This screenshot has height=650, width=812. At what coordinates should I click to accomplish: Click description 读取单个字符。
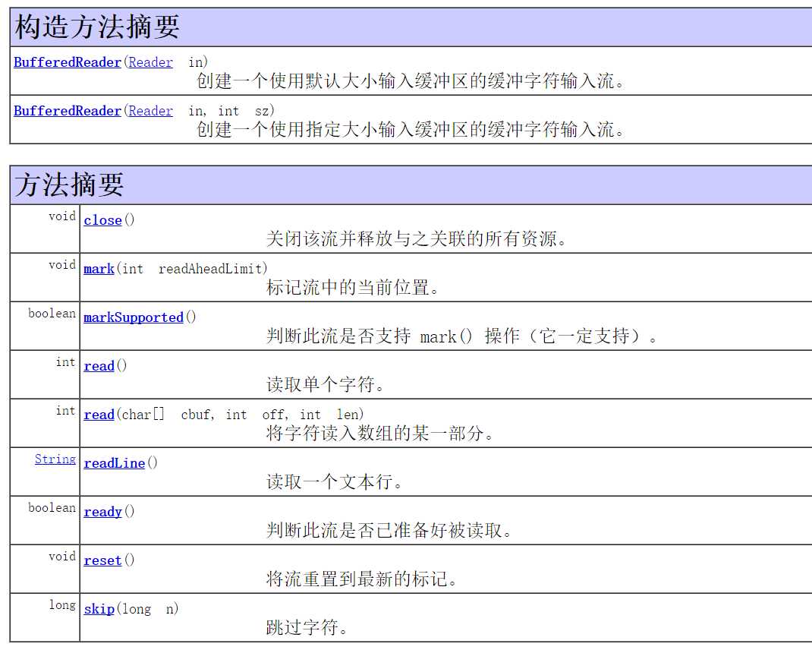pyautogui.click(x=326, y=385)
